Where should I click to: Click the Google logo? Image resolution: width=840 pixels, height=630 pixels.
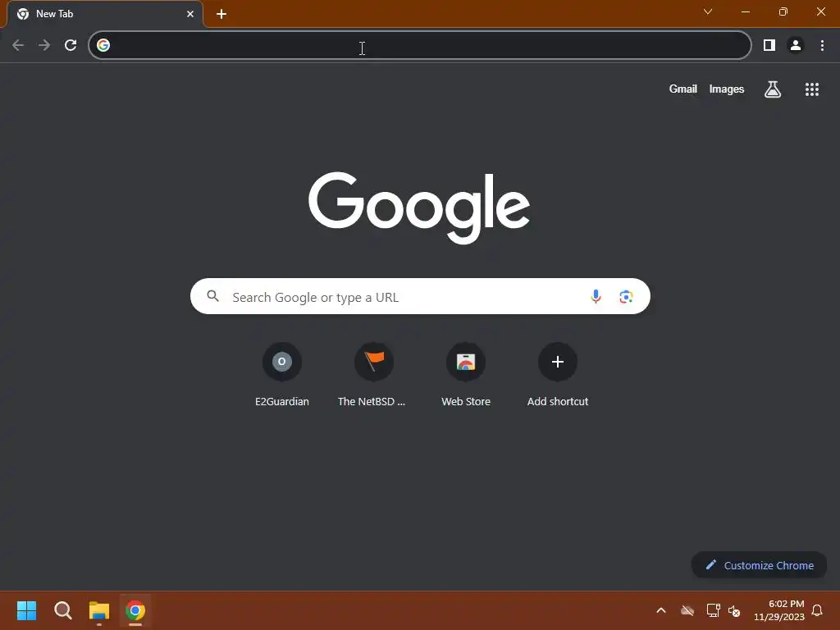tap(419, 208)
